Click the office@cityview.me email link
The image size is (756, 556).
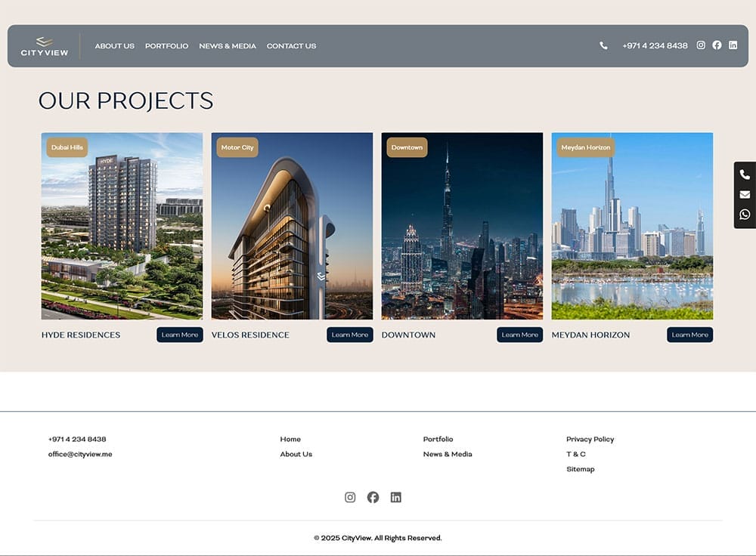click(80, 454)
